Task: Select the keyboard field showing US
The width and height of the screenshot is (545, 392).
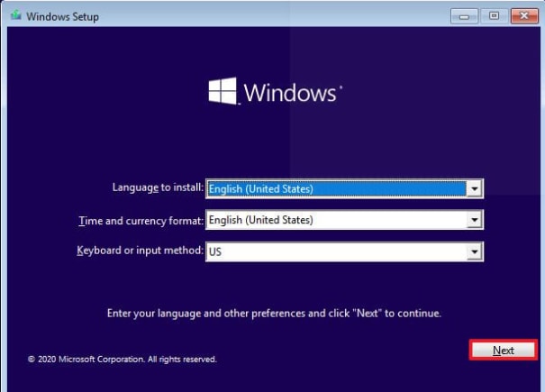Action: click(x=344, y=251)
